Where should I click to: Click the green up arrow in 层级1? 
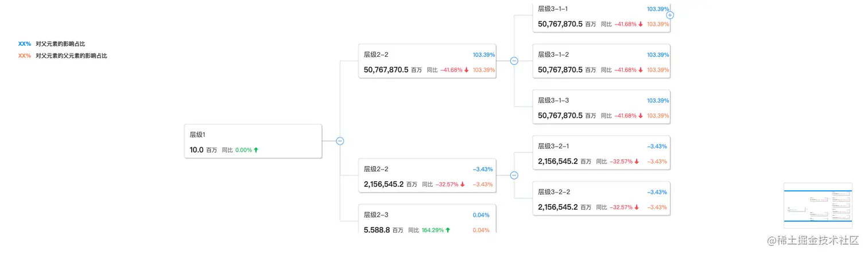pyautogui.click(x=256, y=150)
